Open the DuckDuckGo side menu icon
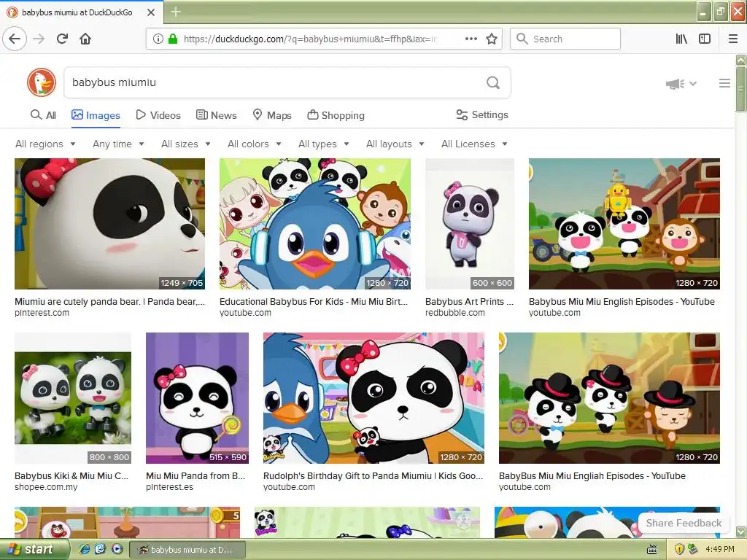 (724, 83)
